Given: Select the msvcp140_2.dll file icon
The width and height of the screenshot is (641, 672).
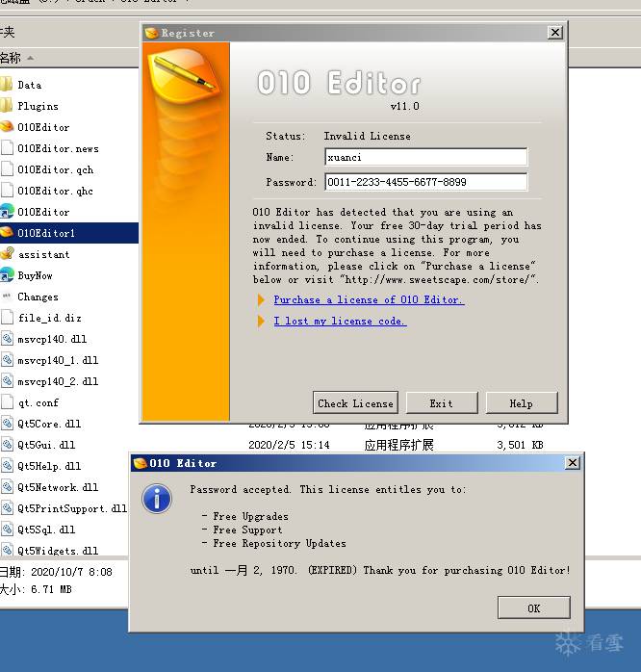Looking at the screenshot, I should pyautogui.click(x=7, y=381).
